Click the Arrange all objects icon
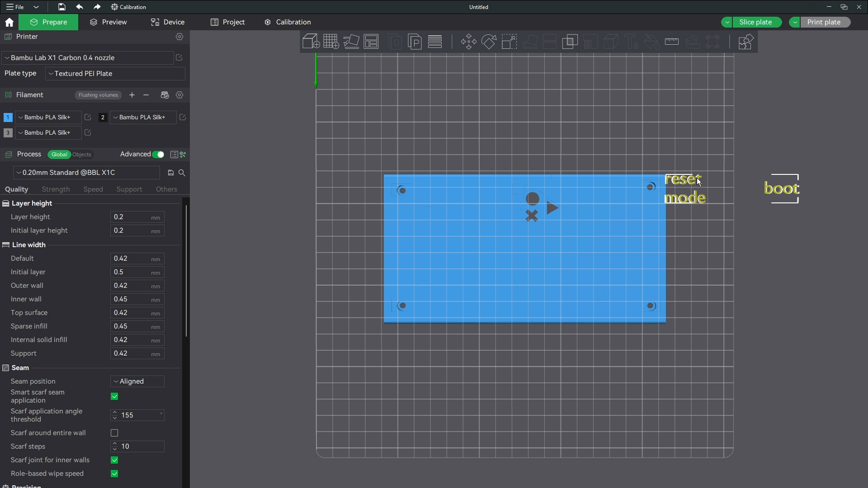 pyautogui.click(x=371, y=42)
